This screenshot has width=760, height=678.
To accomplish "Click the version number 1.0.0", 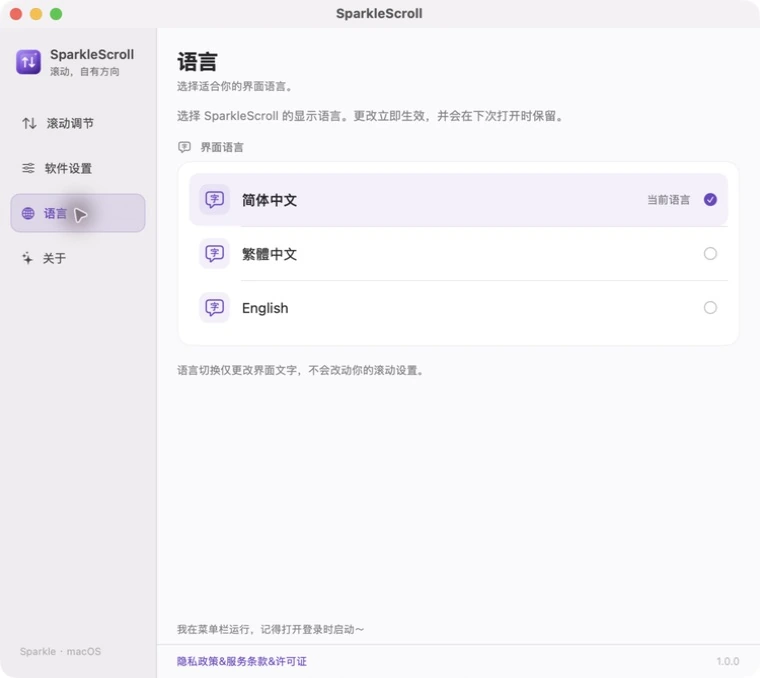I will 728,661.
